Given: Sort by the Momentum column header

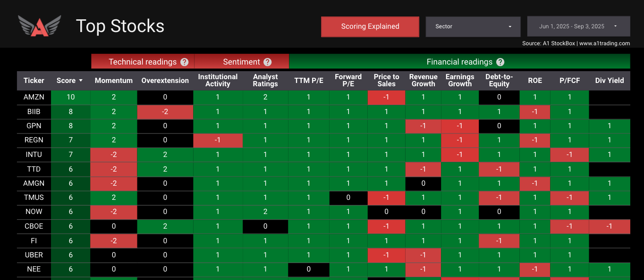Looking at the screenshot, I should pos(113,81).
